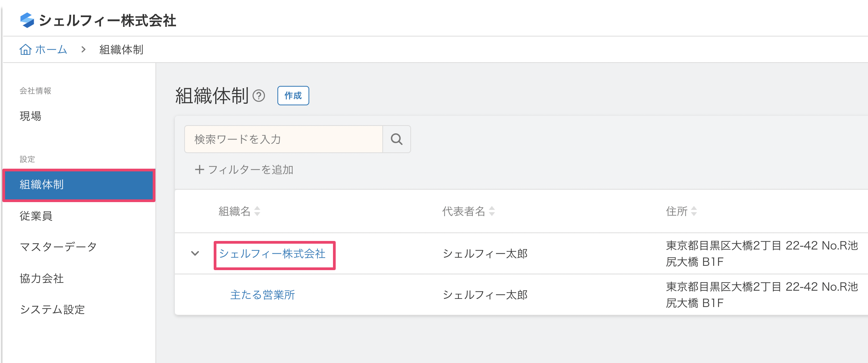
Task: Select 組織体制 in the sidebar
Action: point(79,185)
